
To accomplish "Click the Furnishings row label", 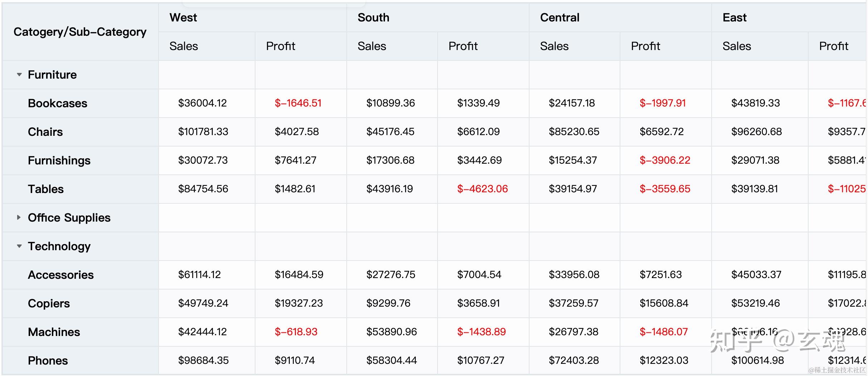I will [x=59, y=160].
